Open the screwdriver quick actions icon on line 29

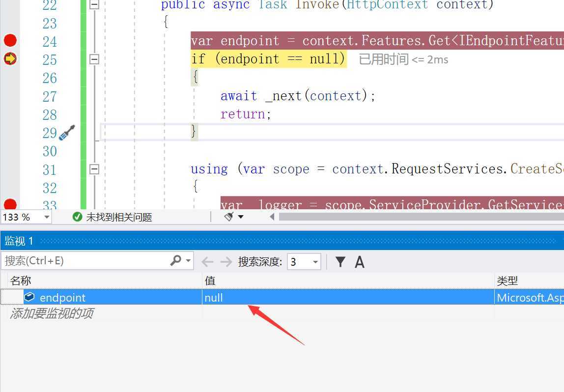(66, 133)
